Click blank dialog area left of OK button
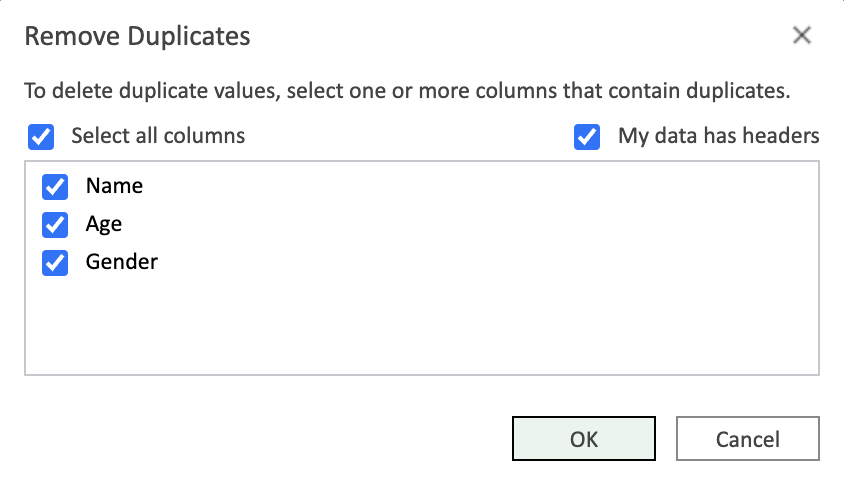 270,439
